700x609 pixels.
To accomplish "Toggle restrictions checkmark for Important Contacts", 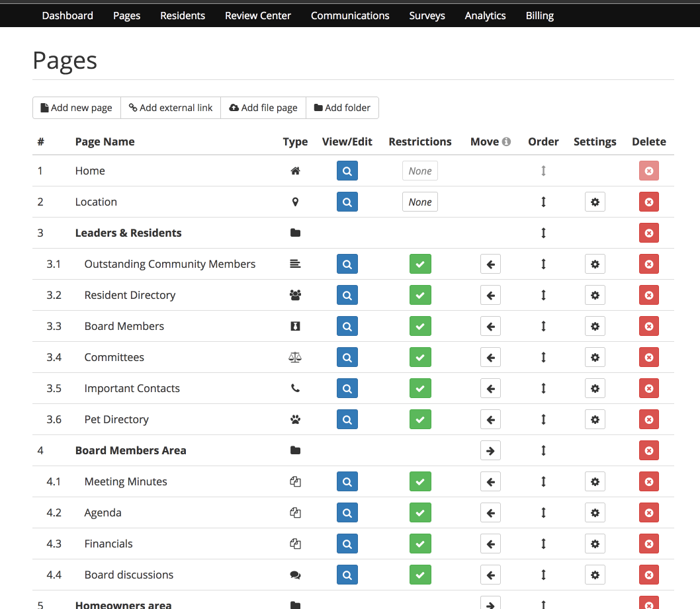I will (x=420, y=389).
